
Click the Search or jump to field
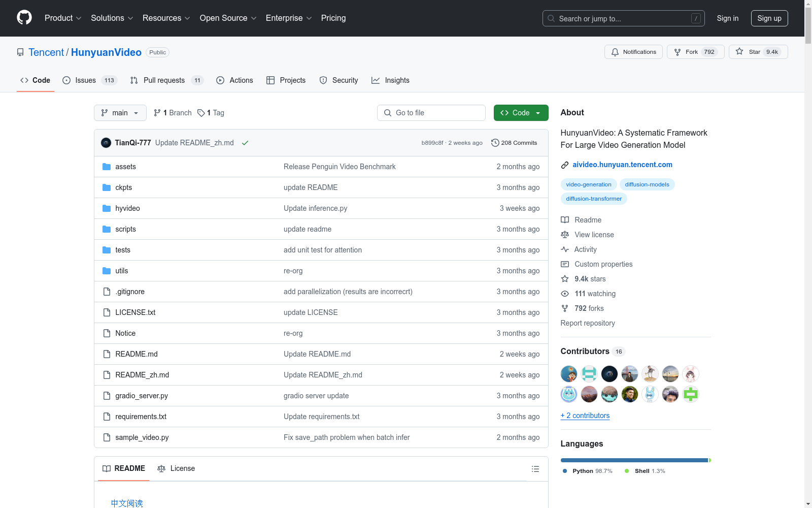(624, 18)
